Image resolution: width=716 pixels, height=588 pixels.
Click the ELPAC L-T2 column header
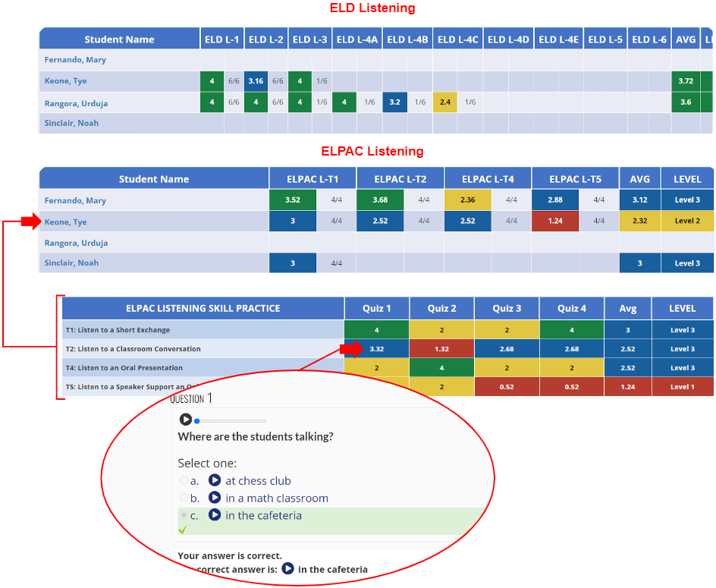400,179
